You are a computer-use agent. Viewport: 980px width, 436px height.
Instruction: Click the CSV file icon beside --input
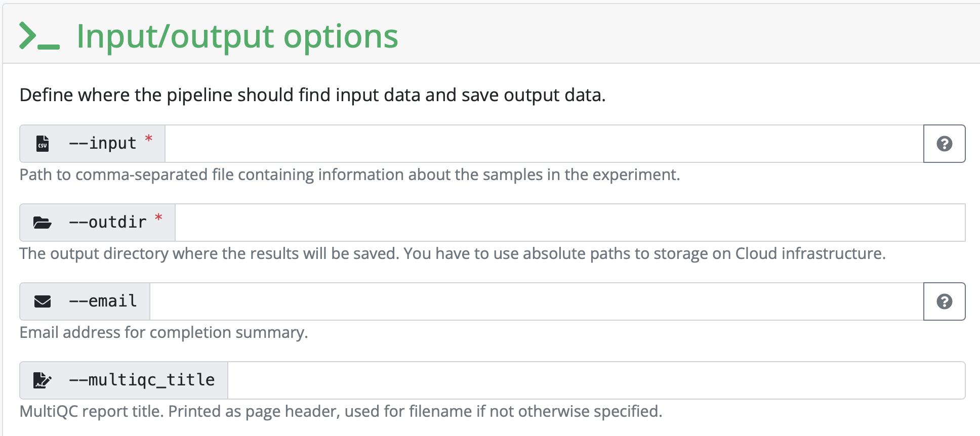tap(43, 144)
